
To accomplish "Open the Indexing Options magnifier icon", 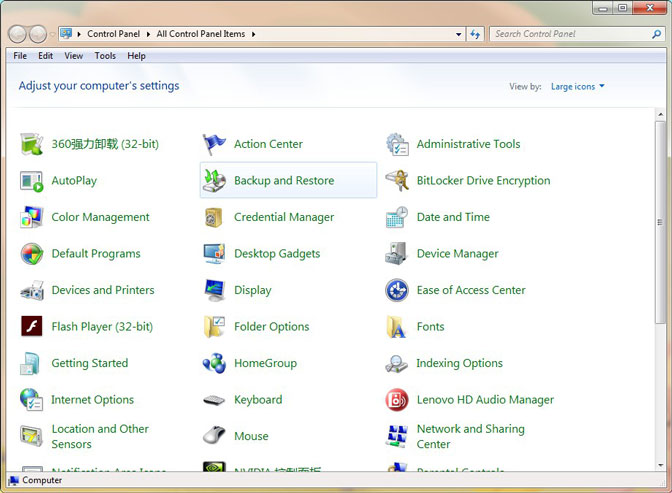I will click(397, 363).
